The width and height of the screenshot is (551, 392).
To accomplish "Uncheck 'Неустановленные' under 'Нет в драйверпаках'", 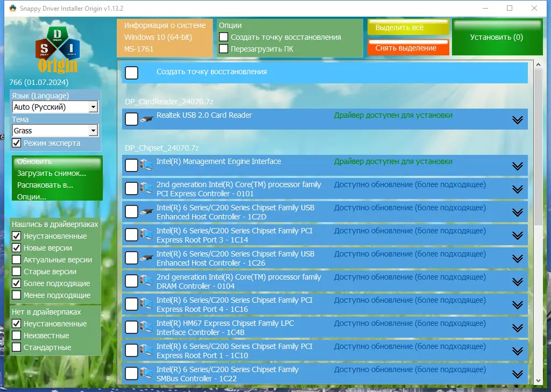I will click(17, 324).
